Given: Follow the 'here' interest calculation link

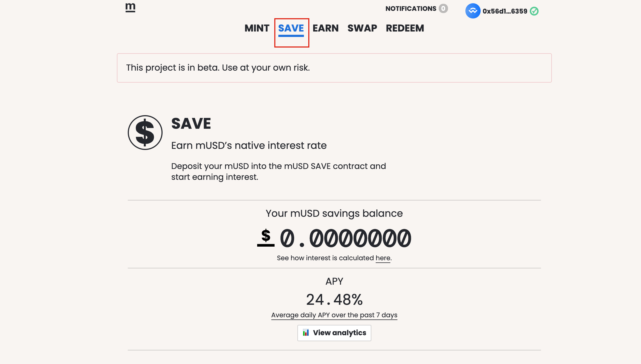Looking at the screenshot, I should 383,258.
